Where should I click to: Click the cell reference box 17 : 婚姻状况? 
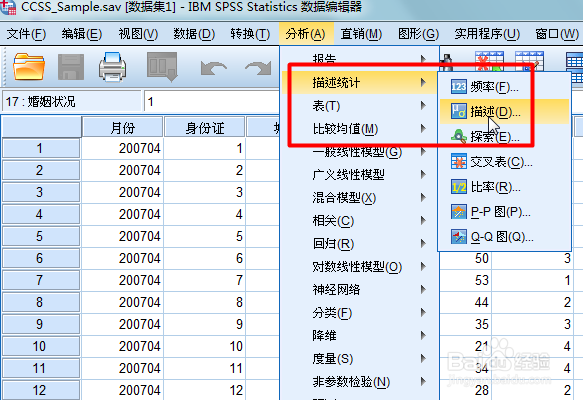click(x=72, y=101)
